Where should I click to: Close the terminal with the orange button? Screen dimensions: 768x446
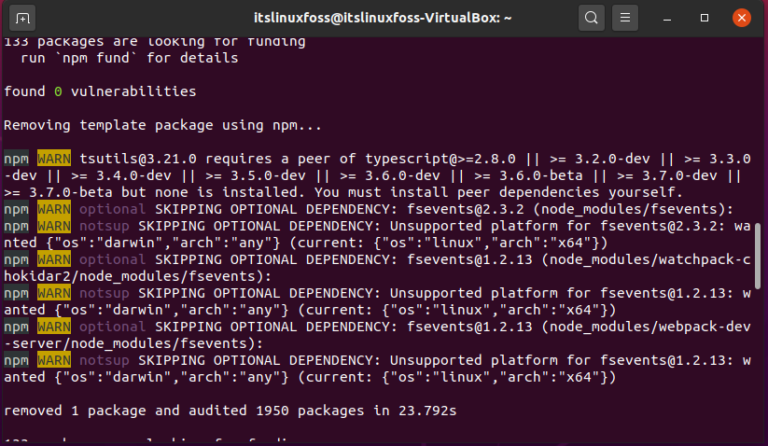[x=739, y=17]
